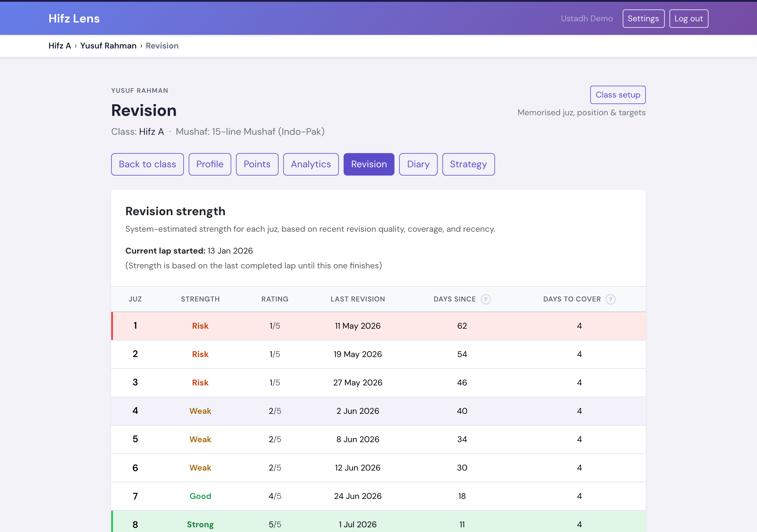757x532 pixels.
Task: Switch to the Diary tab
Action: click(x=418, y=164)
